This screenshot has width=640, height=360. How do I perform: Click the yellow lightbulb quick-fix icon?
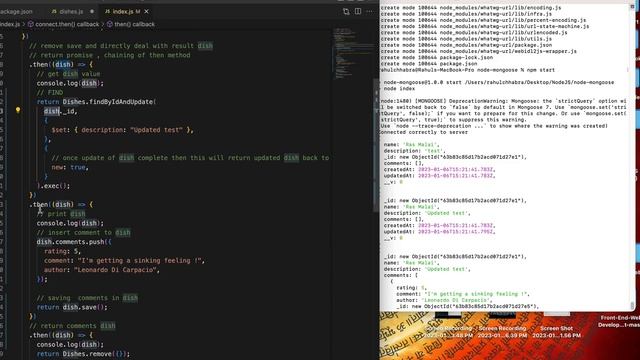pyautogui.click(x=18, y=110)
